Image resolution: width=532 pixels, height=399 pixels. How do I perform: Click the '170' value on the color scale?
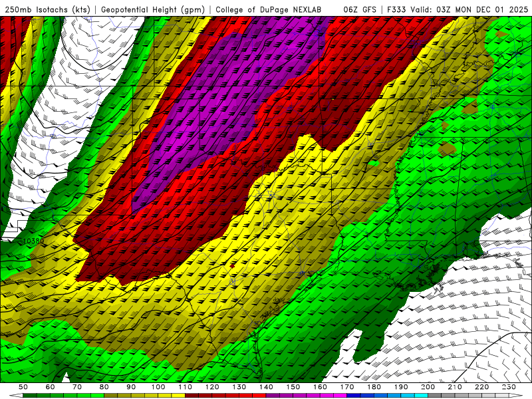(347, 387)
